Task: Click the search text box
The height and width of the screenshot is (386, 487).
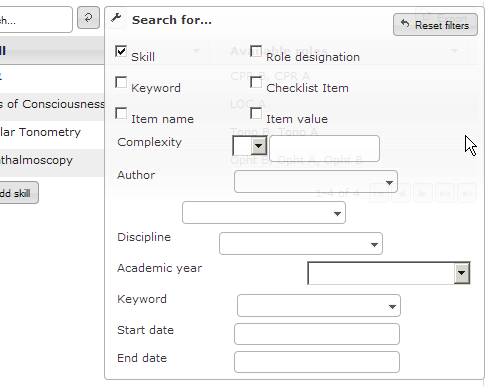Action: tap(36, 19)
